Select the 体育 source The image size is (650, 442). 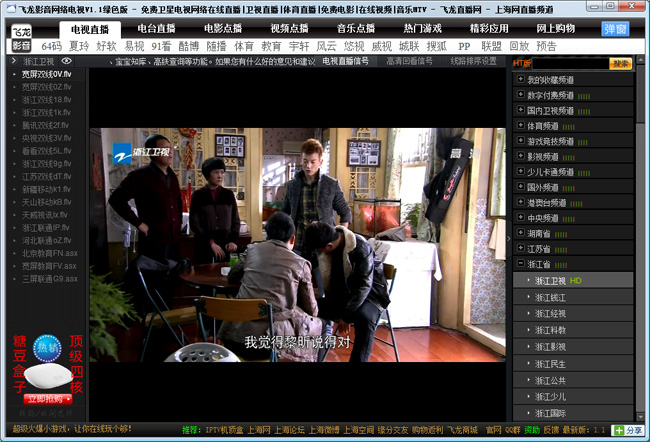243,46
